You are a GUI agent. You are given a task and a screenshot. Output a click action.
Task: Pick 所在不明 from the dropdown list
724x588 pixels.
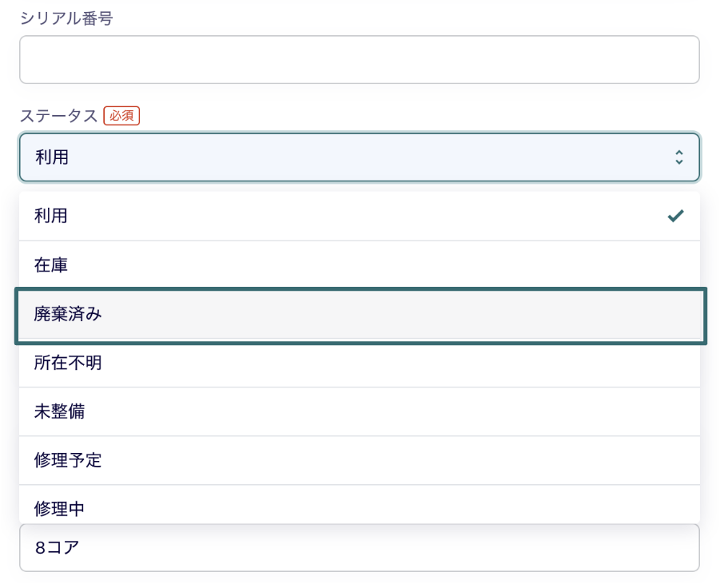(360, 364)
